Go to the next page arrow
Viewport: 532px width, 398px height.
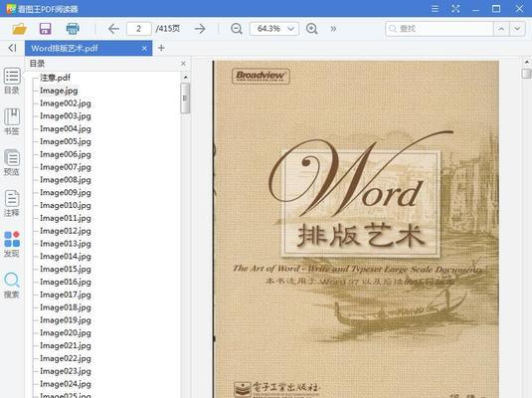[x=200, y=29]
